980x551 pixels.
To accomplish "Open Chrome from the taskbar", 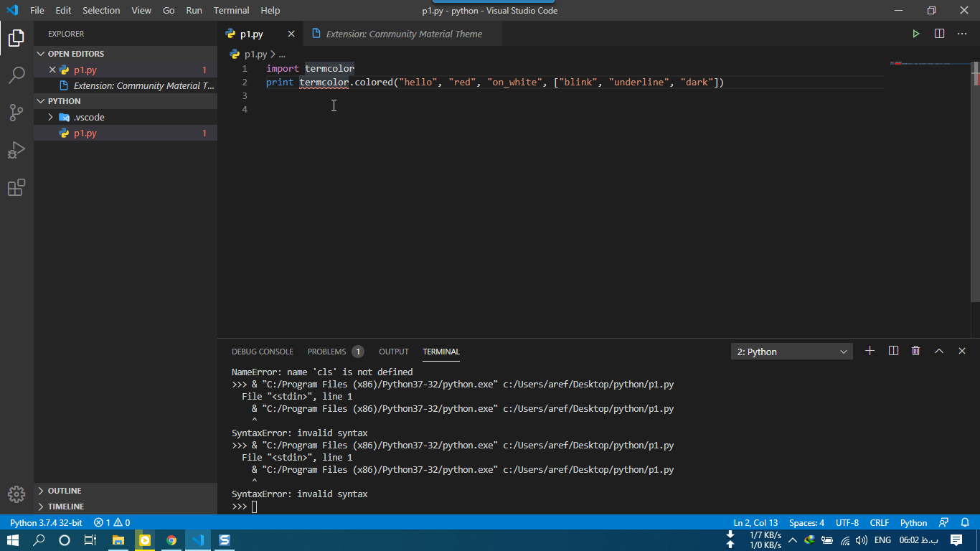I will tap(171, 540).
